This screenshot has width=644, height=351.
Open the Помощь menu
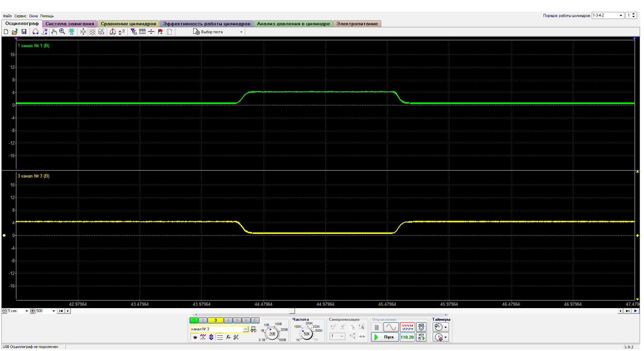[47, 16]
